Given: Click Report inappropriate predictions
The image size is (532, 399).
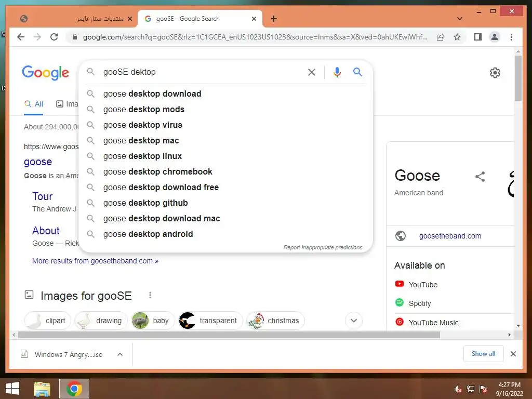Looking at the screenshot, I should [x=323, y=247].
